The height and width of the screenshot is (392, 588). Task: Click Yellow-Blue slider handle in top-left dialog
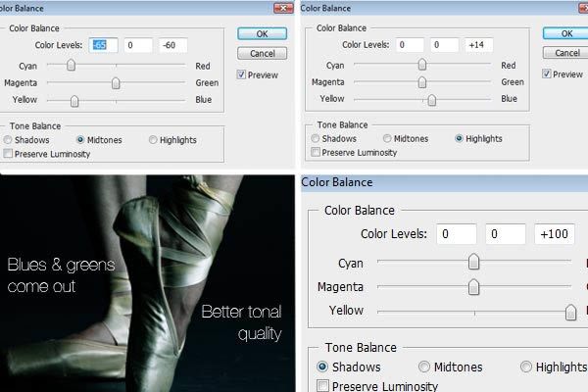coord(74,101)
